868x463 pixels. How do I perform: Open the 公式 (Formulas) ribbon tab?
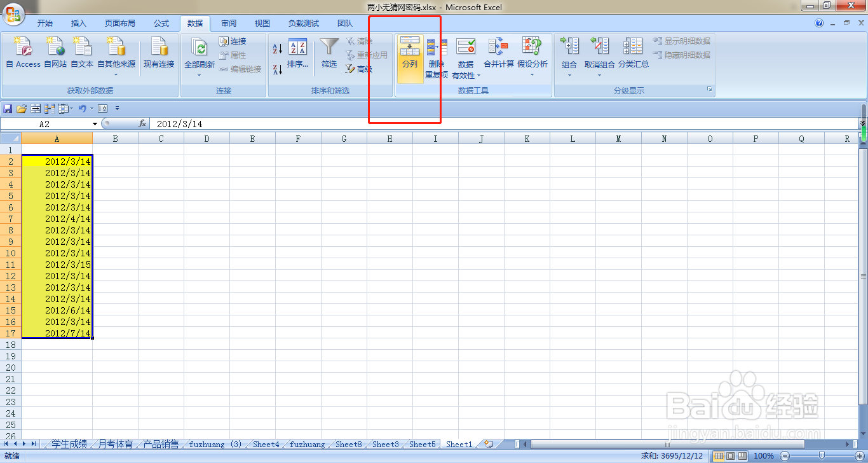(x=161, y=24)
